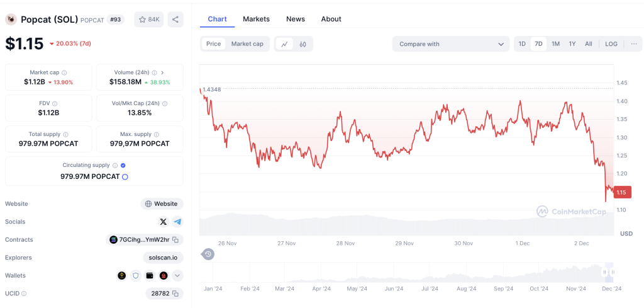Set chart range to All
The height and width of the screenshot is (308, 644).
point(589,44)
